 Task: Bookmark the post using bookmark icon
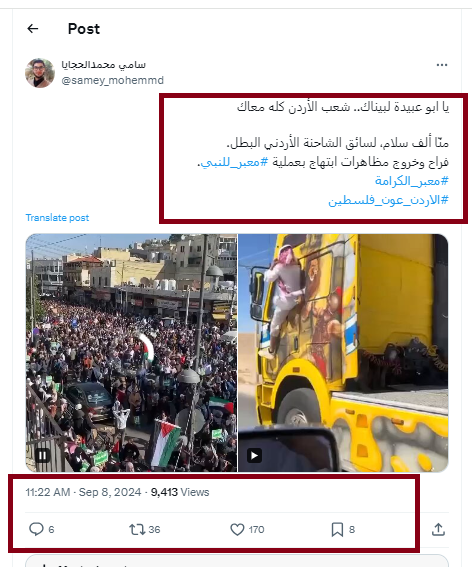[x=337, y=530]
